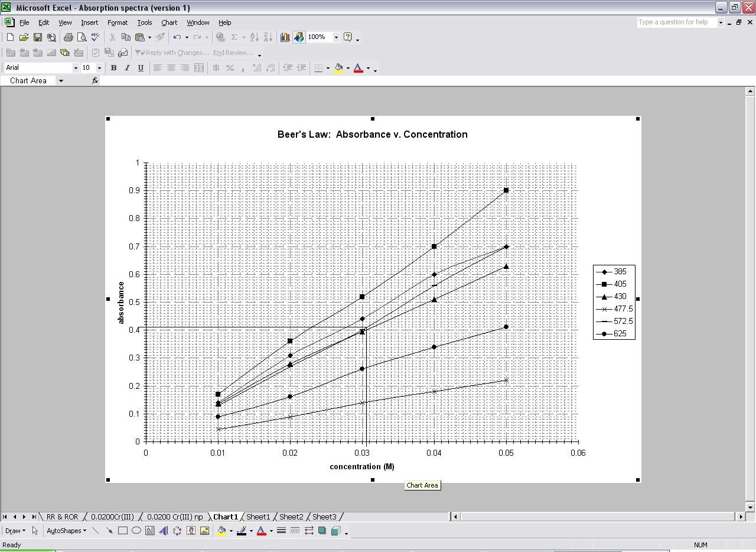Screen dimensions: 756x552
Task: Print the chart with the printer icon
Action: pos(68,37)
